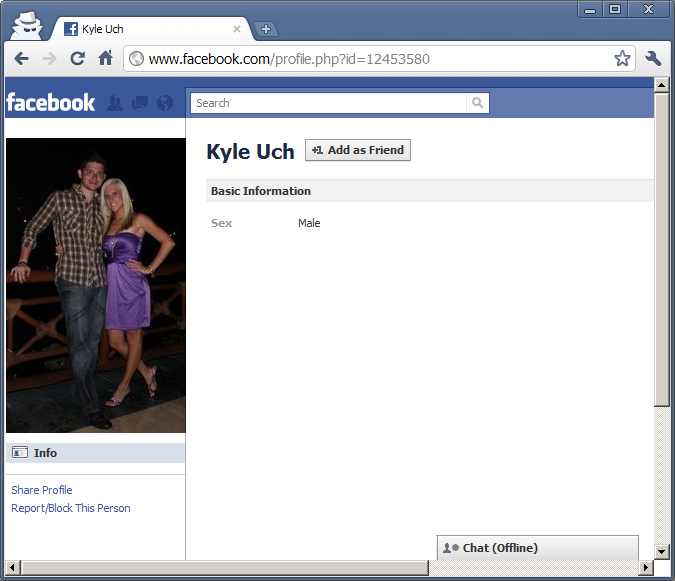Open the Info section in sidebar
Image resolution: width=675 pixels, height=581 pixels.
[x=96, y=453]
